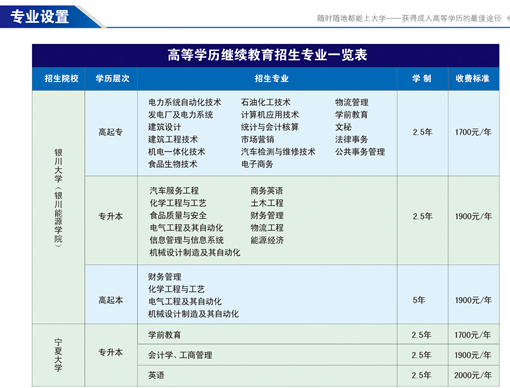Select 2.5年 in the 英语 row
The image size is (510, 388).
point(421,375)
